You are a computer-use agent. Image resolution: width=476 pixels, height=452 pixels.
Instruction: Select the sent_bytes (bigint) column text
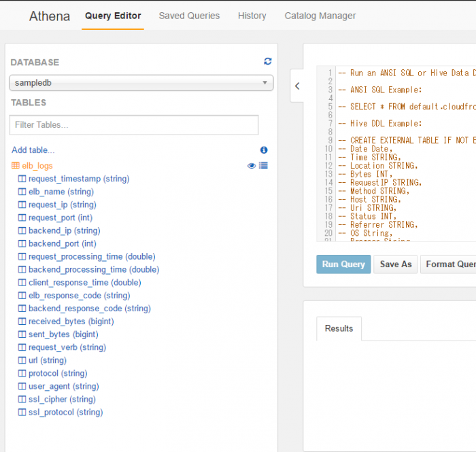(63, 334)
